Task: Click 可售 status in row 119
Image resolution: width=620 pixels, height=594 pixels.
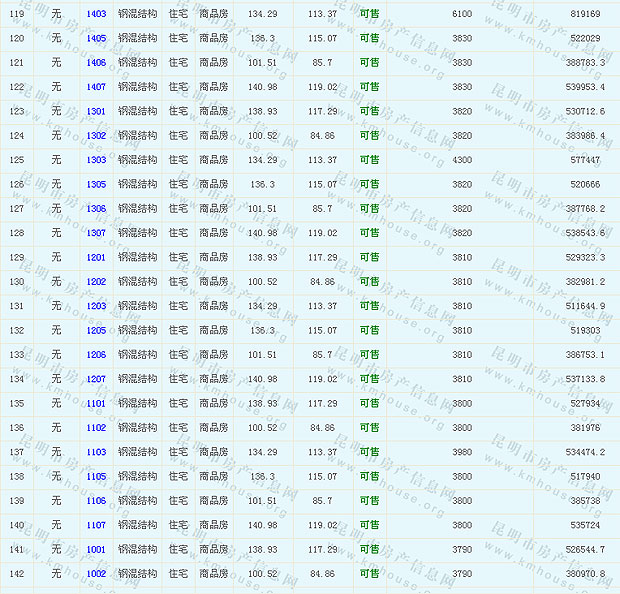Action: point(369,14)
